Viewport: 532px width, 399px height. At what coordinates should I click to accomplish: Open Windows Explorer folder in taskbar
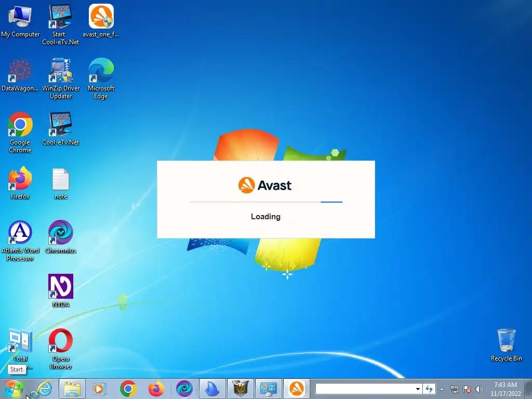(x=72, y=389)
